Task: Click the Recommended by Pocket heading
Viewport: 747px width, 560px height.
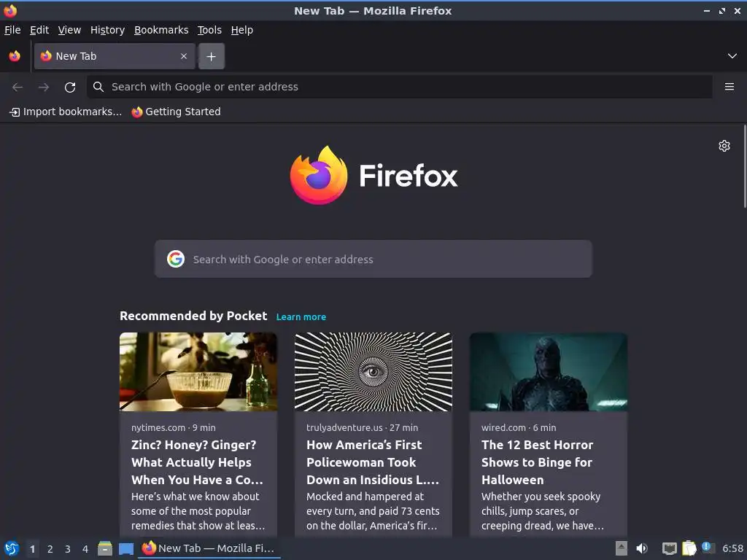Action: pyautogui.click(x=193, y=316)
